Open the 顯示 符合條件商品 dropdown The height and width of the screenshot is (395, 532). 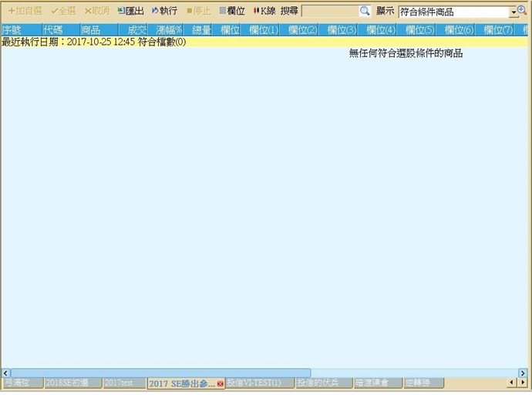(458, 12)
